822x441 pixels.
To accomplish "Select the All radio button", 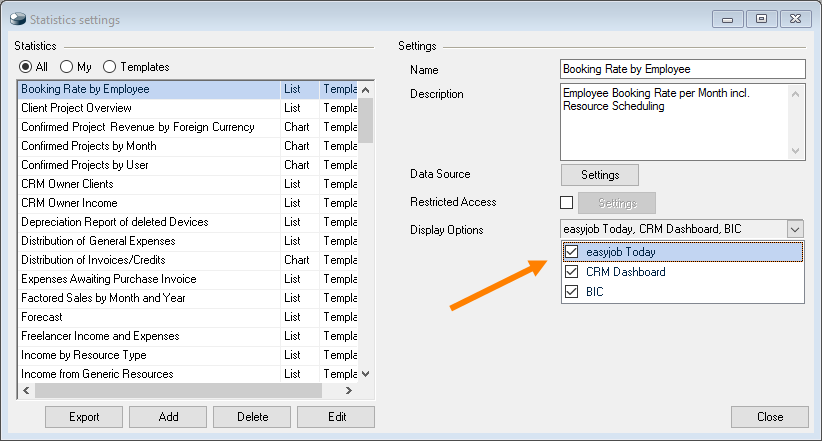I will (x=25, y=67).
